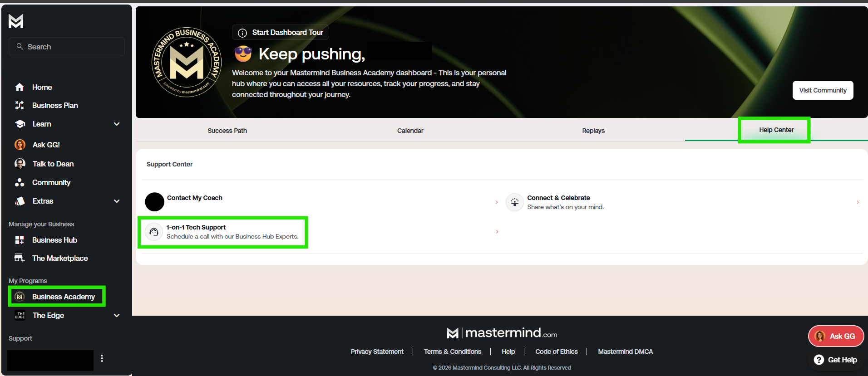Open the Code of Ethics link
The width and height of the screenshot is (868, 376).
(557, 352)
